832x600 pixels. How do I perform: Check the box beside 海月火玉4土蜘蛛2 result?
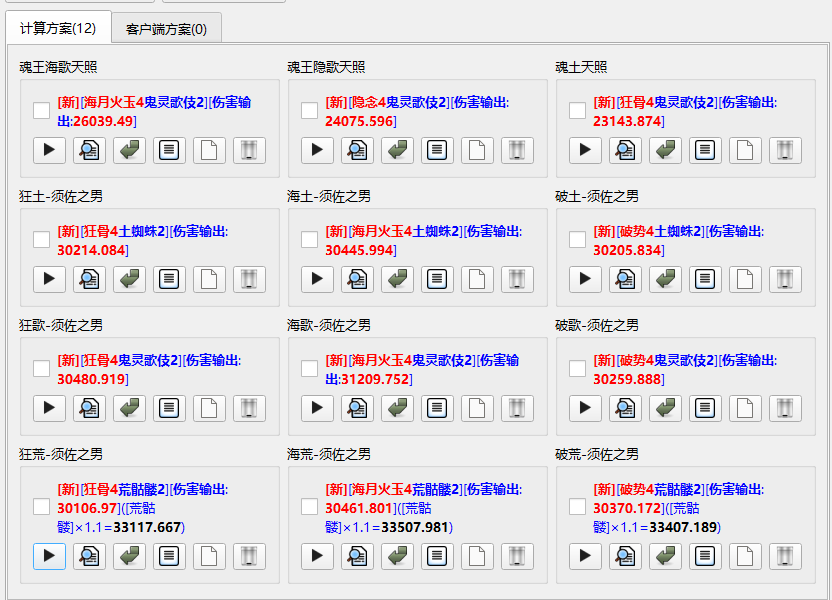pyautogui.click(x=309, y=239)
